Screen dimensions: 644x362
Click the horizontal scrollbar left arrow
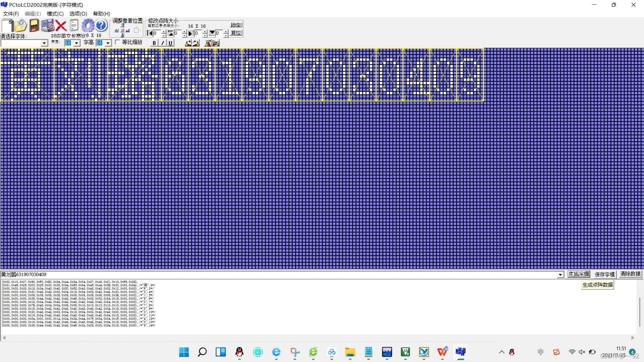pos(4,338)
